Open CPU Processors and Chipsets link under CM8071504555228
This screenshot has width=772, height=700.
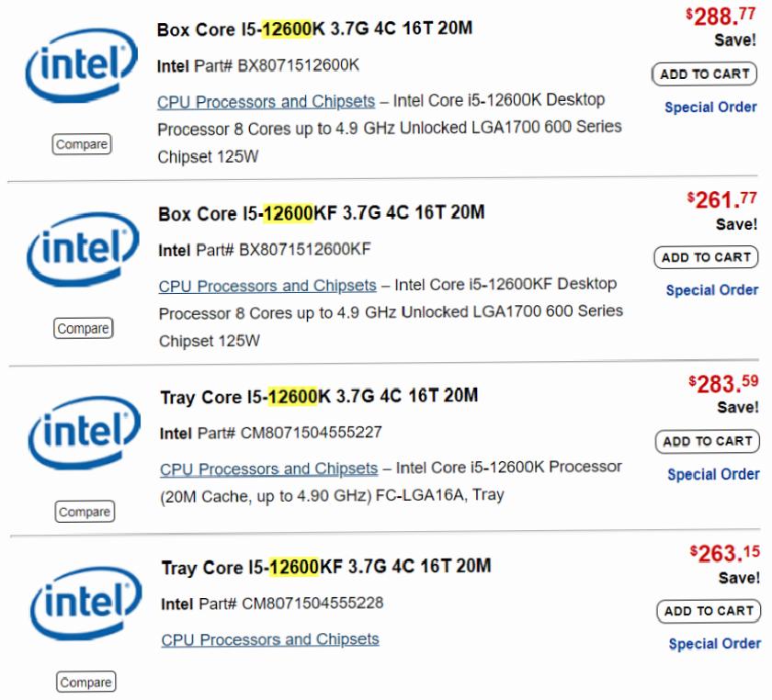click(270, 639)
